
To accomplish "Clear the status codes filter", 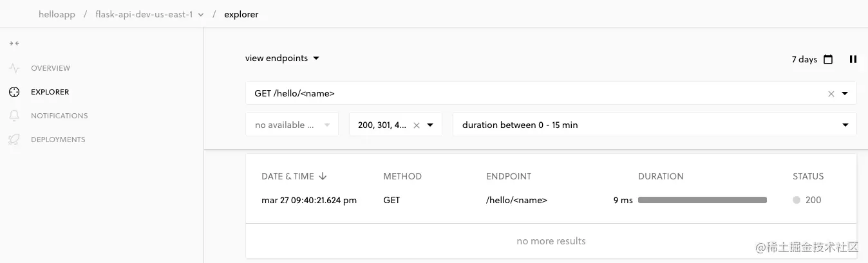I will [x=416, y=125].
